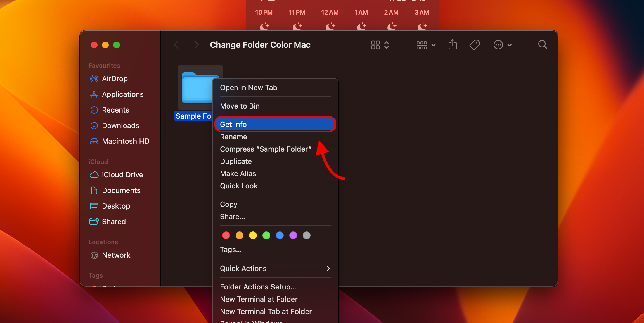
Task: Select Rename in the context menu
Action: pyautogui.click(x=233, y=137)
